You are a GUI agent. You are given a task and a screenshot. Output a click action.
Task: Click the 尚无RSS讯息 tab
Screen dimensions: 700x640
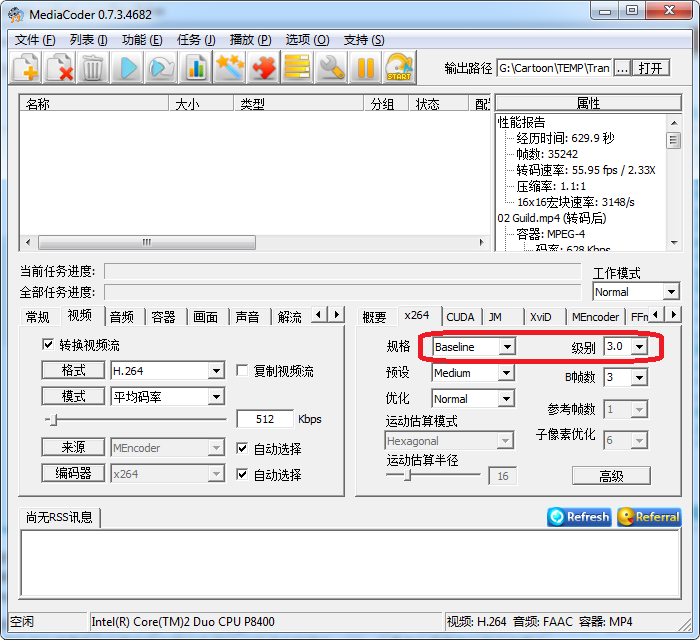(59, 517)
